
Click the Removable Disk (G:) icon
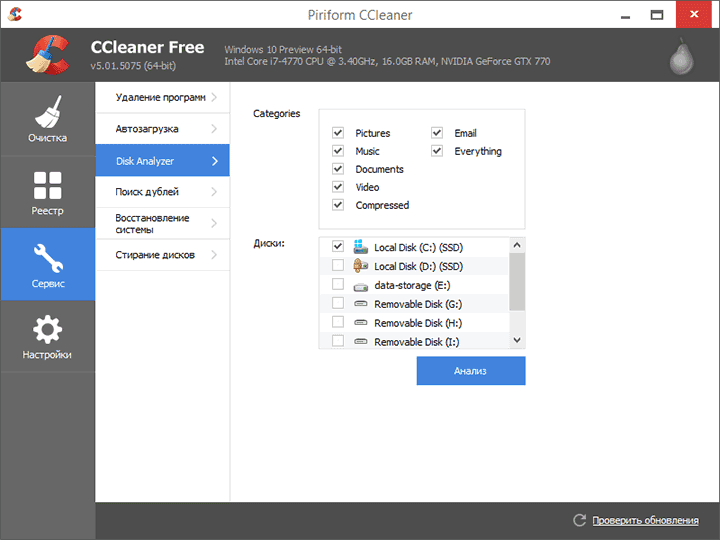[x=360, y=304]
